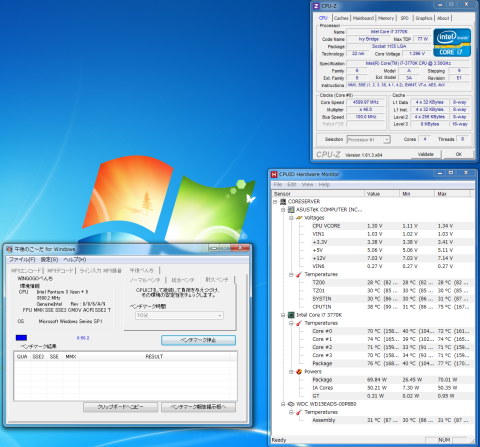This screenshot has width=480, height=447.
Task: Click the Voltages lightning icon
Action: click(x=299, y=218)
